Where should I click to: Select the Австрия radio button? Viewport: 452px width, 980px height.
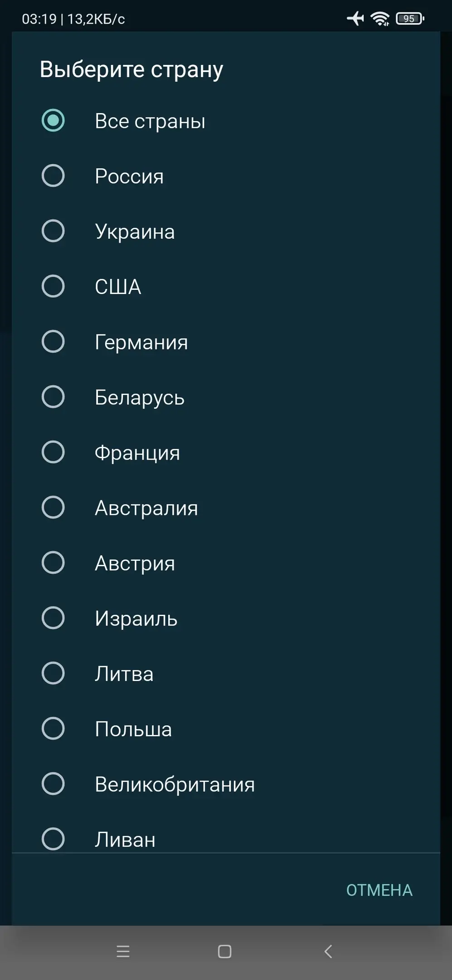[53, 563]
